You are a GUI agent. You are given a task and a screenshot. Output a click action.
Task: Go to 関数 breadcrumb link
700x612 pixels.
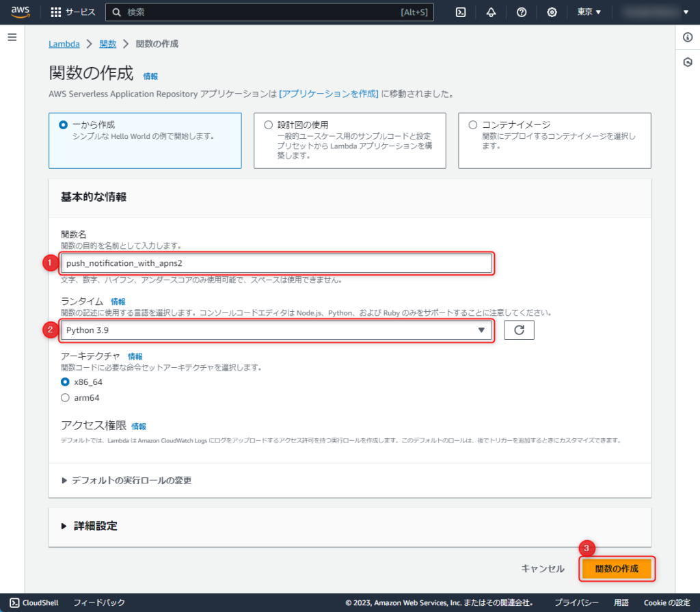pyautogui.click(x=107, y=44)
